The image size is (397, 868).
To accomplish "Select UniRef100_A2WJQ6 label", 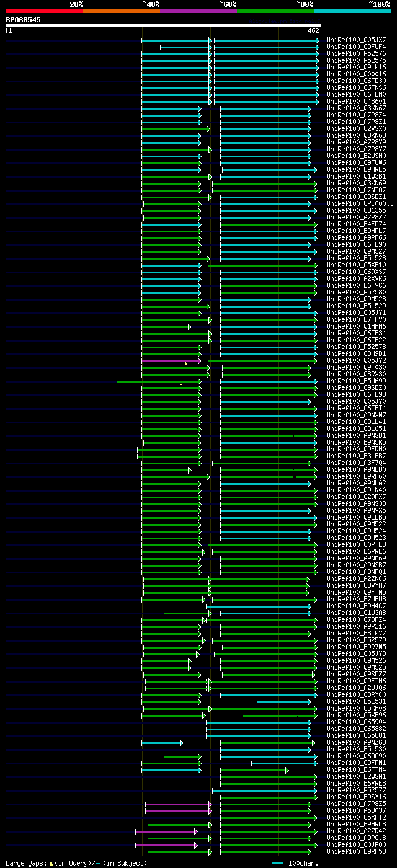I will 356,688.
